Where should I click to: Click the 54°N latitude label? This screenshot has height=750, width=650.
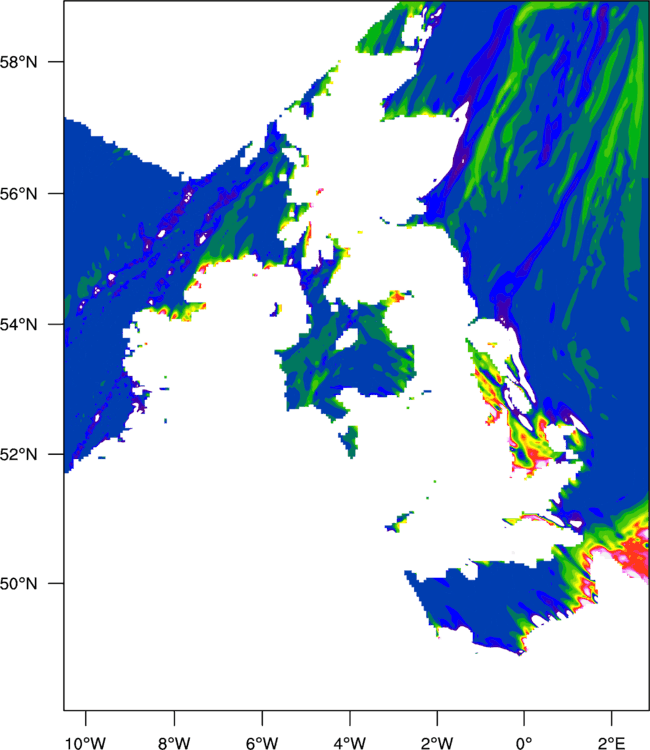pyautogui.click(x=18, y=325)
